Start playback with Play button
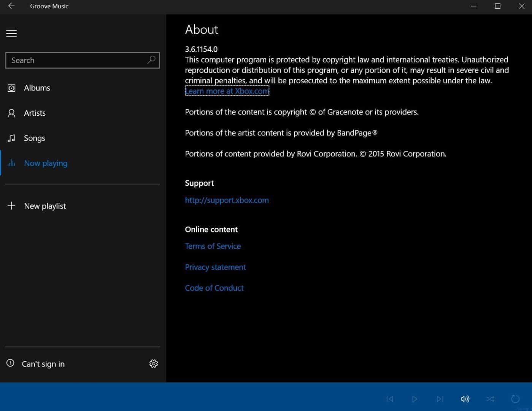The height and width of the screenshot is (411, 532). click(x=414, y=399)
